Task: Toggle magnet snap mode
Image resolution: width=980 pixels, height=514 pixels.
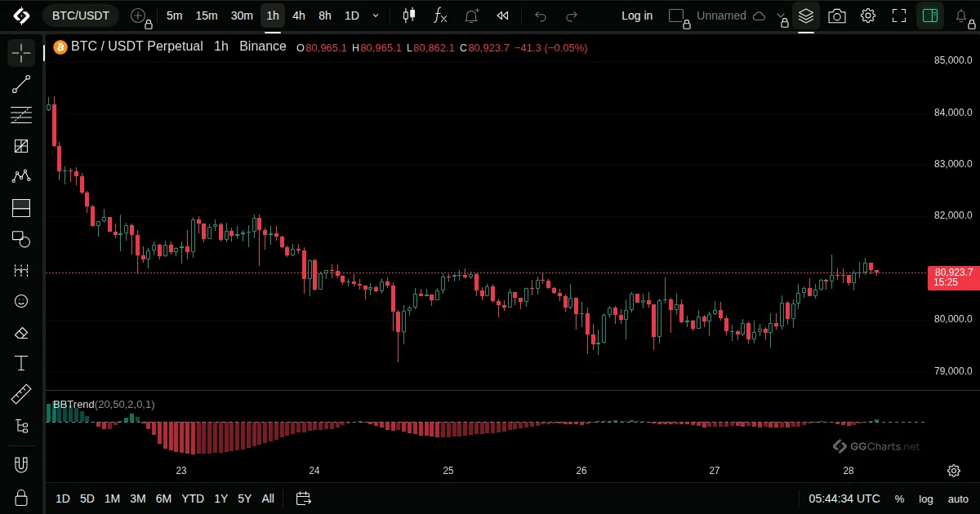Action: point(21,465)
